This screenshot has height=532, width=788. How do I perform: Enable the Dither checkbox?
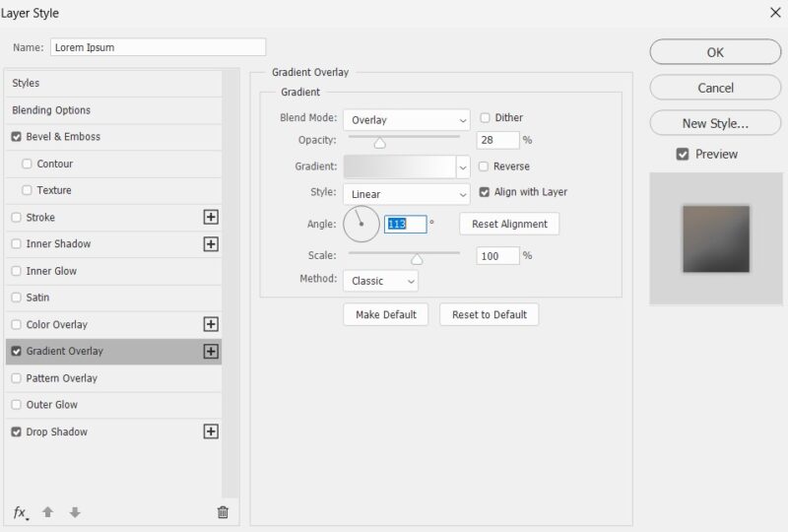tap(485, 117)
